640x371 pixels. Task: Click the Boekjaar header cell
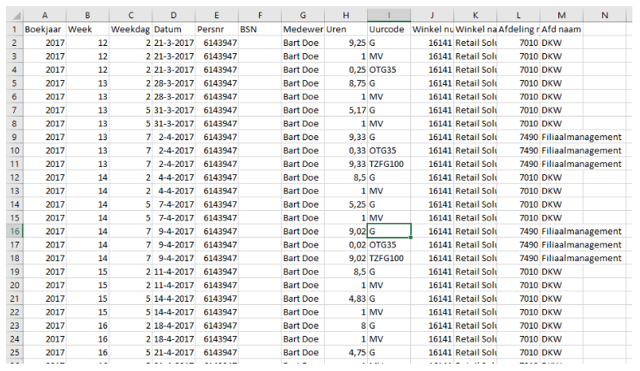tap(44, 29)
